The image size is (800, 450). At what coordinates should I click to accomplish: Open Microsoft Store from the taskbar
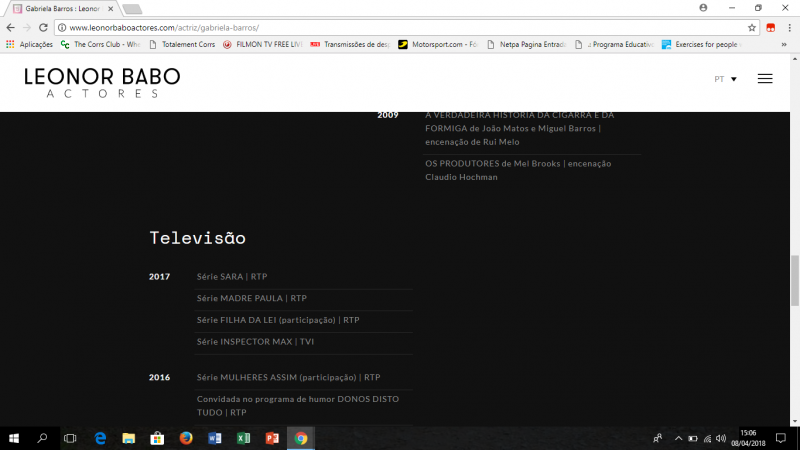coord(157,438)
